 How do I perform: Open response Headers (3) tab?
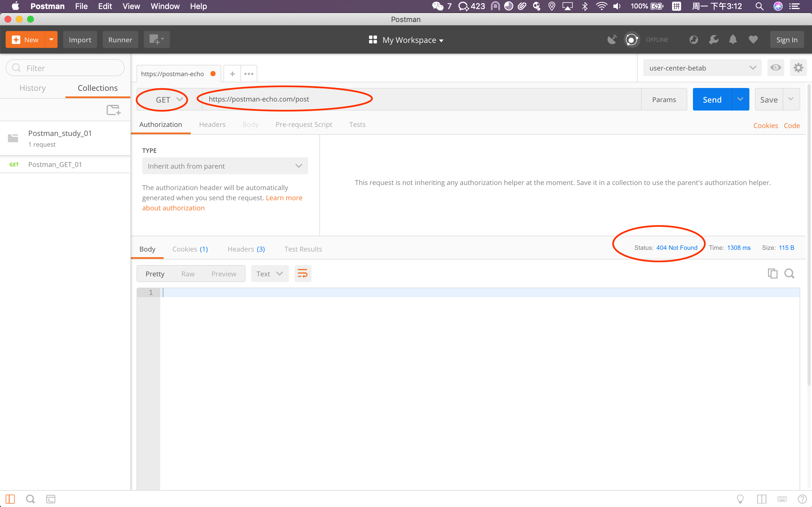[x=246, y=249]
